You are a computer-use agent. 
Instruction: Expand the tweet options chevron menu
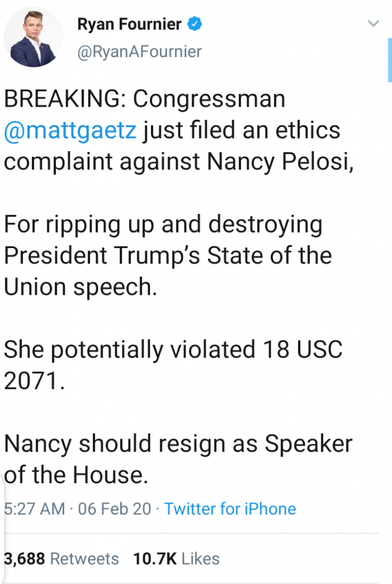click(373, 24)
